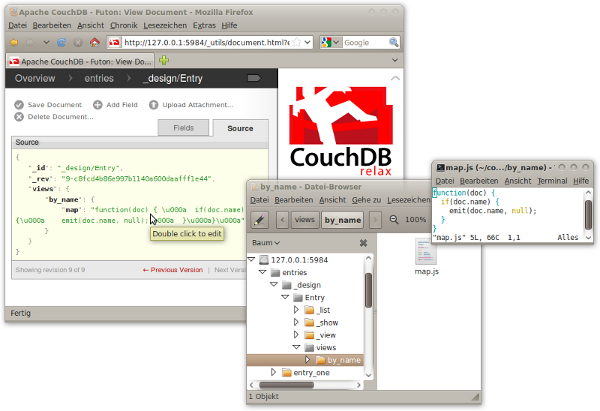Click the CouchDB relax logo
The image size is (600, 411).
(341, 131)
